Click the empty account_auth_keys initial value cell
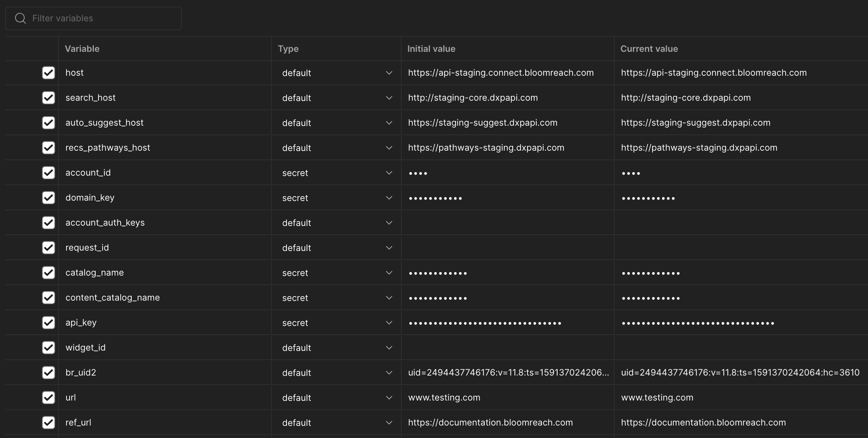Screen dimensions: 868x438 [x=507, y=223]
